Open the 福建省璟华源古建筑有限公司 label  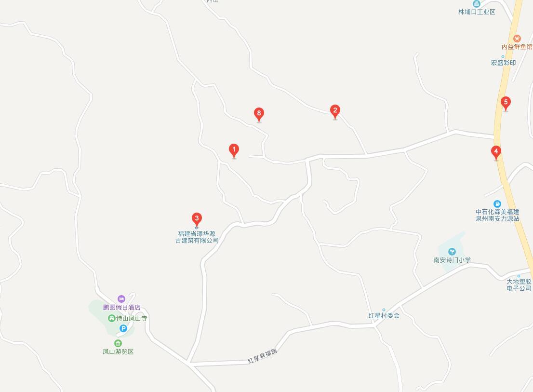(197, 237)
